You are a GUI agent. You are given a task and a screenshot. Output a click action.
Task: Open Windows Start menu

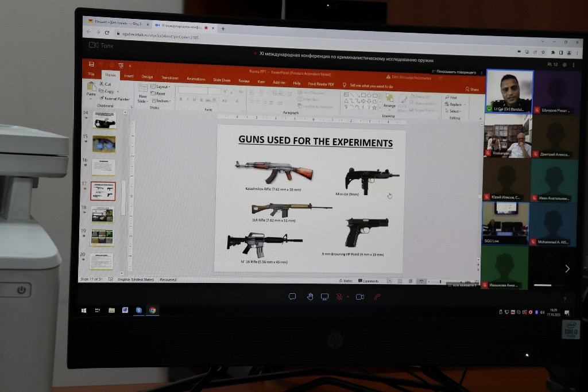[84, 311]
